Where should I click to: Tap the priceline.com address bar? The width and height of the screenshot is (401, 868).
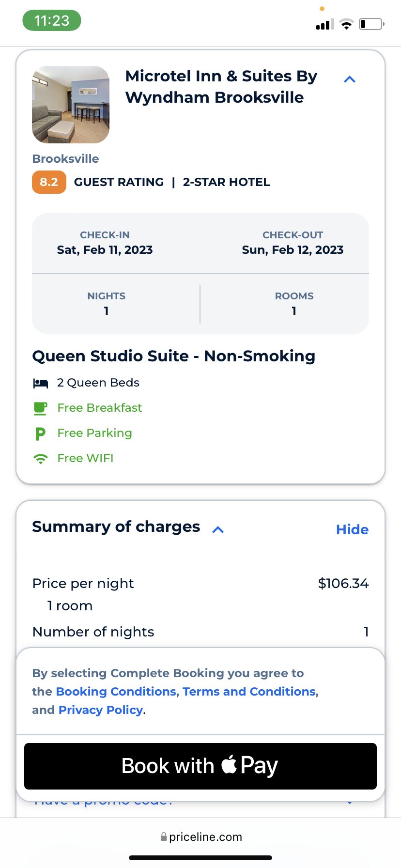click(201, 837)
